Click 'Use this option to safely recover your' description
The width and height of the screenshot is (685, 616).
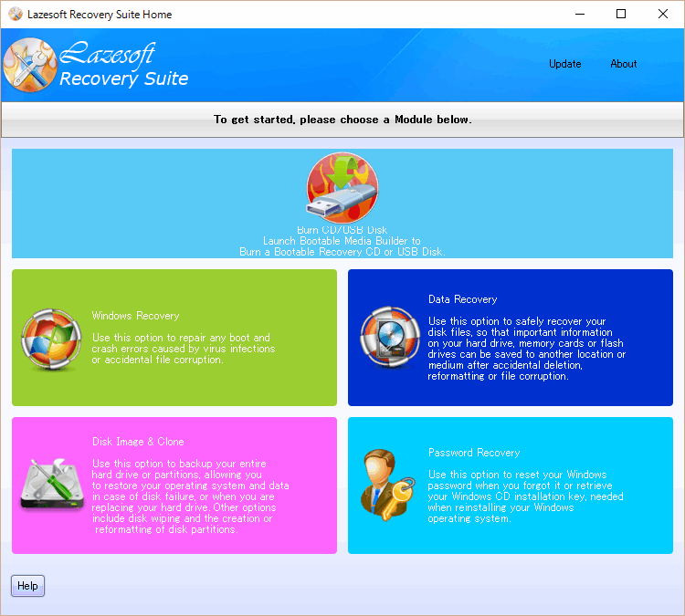click(x=527, y=349)
